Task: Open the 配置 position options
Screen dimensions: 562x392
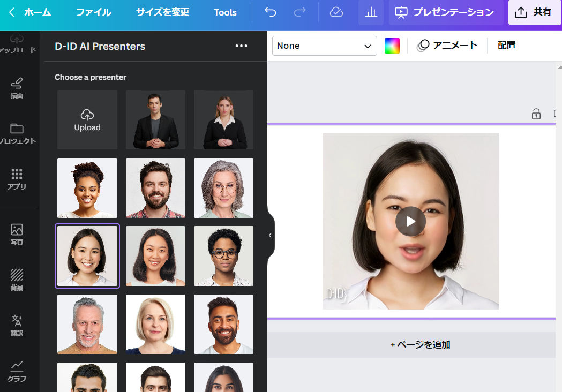Action: 506,46
